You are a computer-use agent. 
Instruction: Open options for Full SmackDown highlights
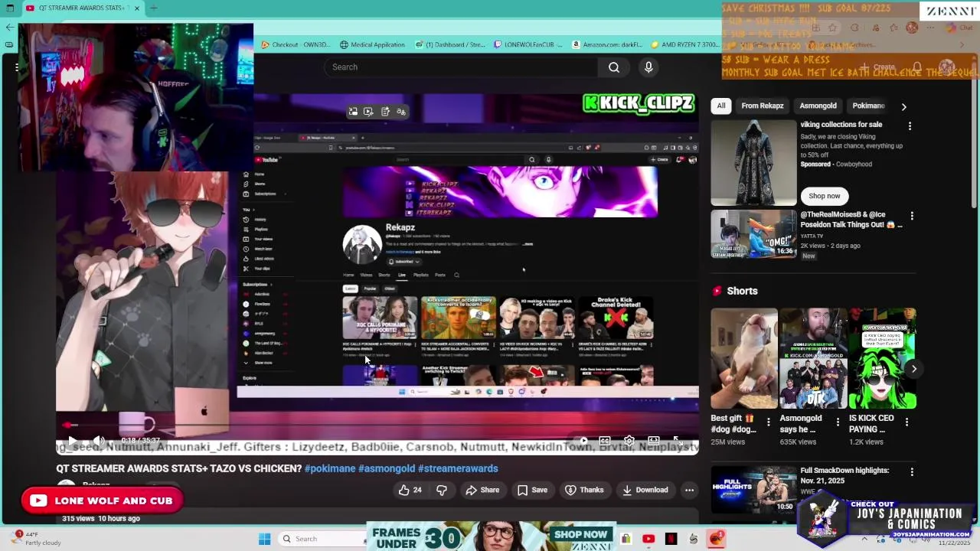point(911,472)
